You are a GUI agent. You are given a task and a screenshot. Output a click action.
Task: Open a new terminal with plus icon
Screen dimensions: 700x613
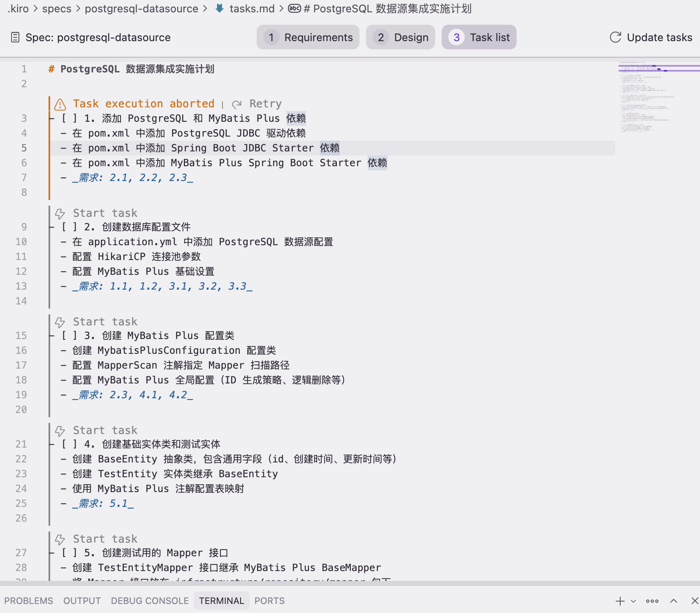620,601
